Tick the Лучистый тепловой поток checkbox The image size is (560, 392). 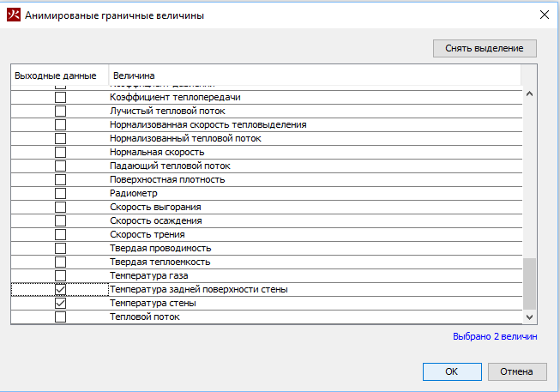tap(60, 111)
